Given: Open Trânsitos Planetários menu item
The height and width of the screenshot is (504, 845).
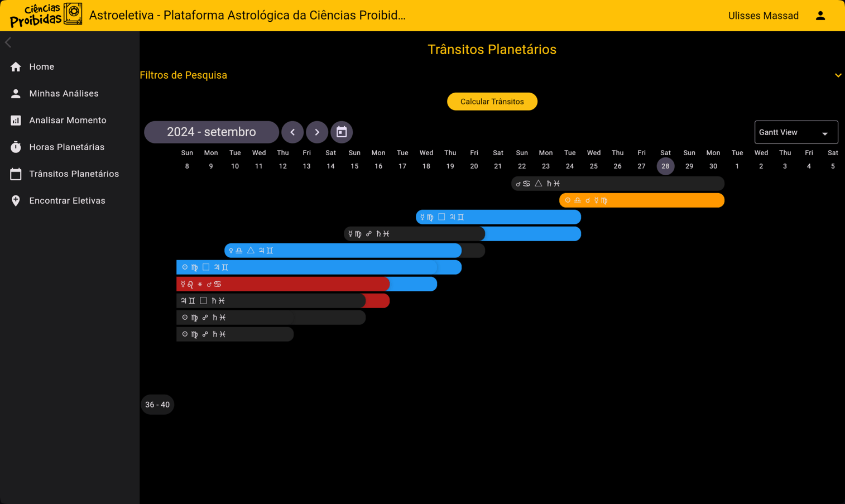Looking at the screenshot, I should point(74,174).
